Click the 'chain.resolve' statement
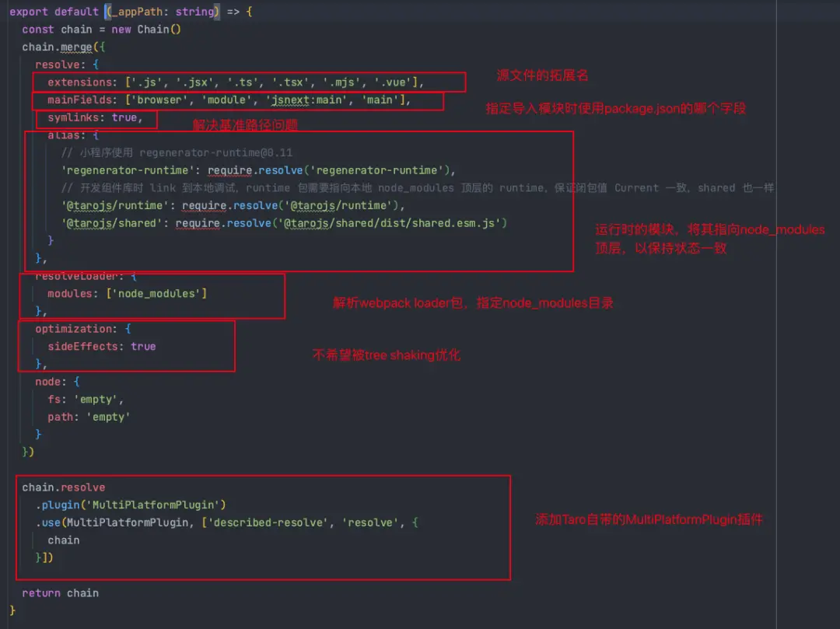The image size is (840, 629). [x=63, y=487]
